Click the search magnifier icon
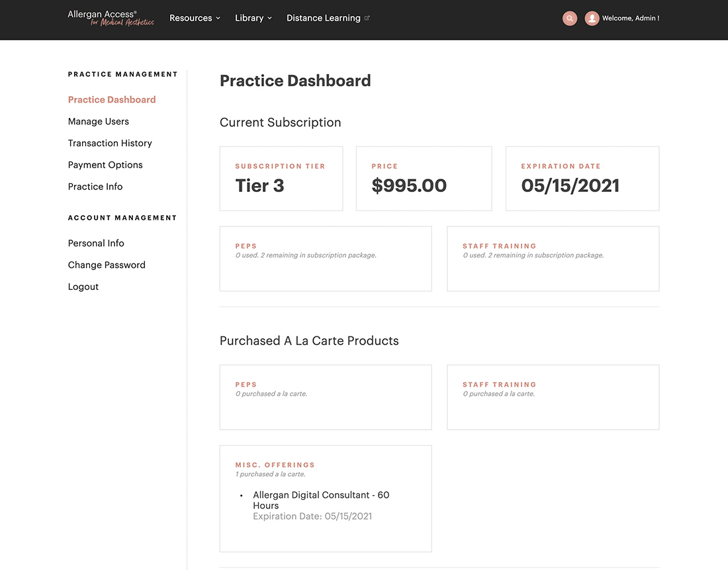Screen dimensions: 728x570 [x=570, y=19]
